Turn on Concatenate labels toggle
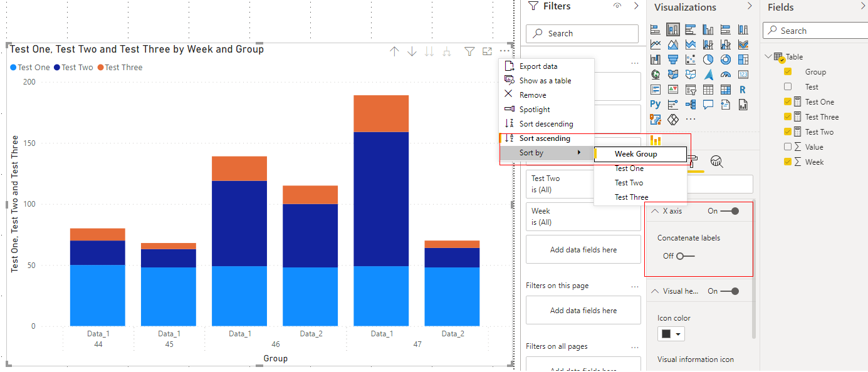 coord(685,256)
